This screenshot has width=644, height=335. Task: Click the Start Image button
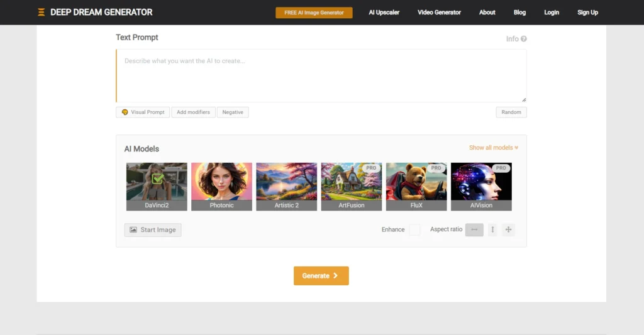(153, 230)
